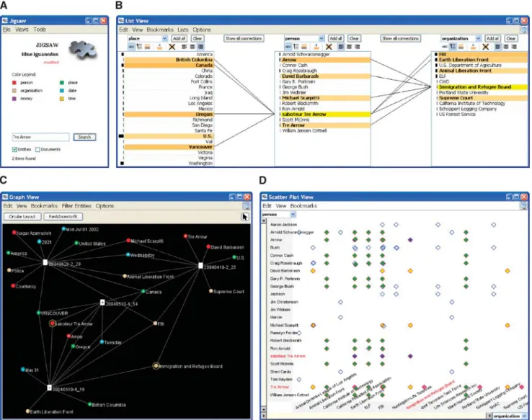Click the 'Supreme Court' node in Graph View

click(x=210, y=291)
